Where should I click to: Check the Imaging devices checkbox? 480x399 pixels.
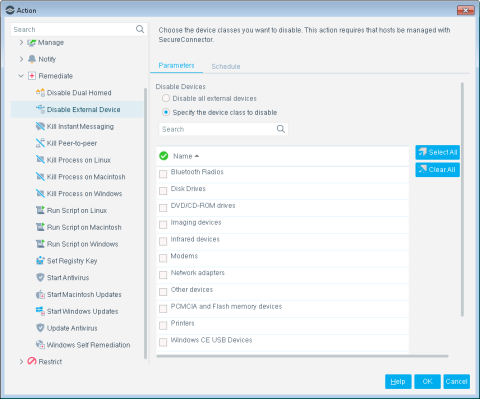click(163, 224)
